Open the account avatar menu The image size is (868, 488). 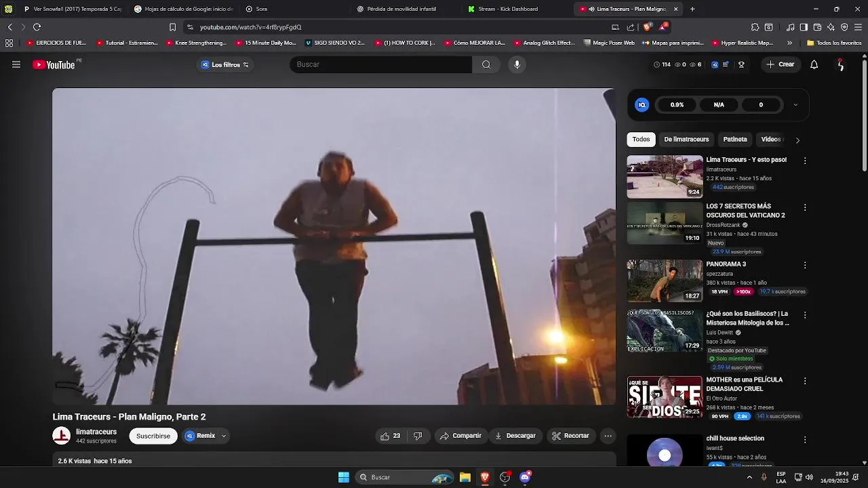[841, 64]
